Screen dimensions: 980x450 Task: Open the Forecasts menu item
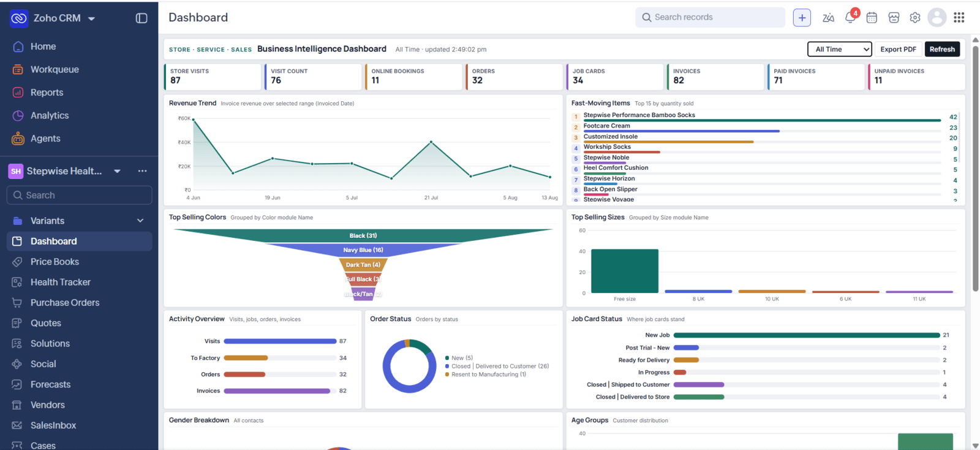point(80,384)
